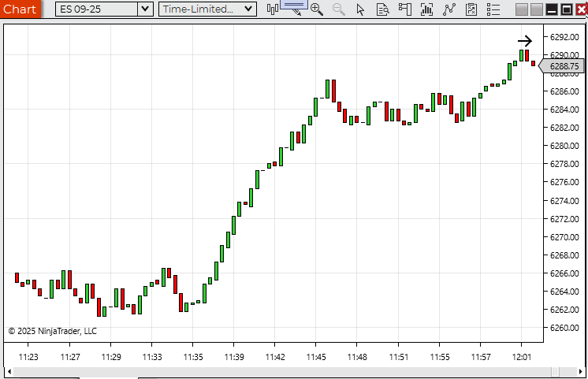Select the cursor pointer tool
This screenshot has width=588, height=379.
click(361, 9)
